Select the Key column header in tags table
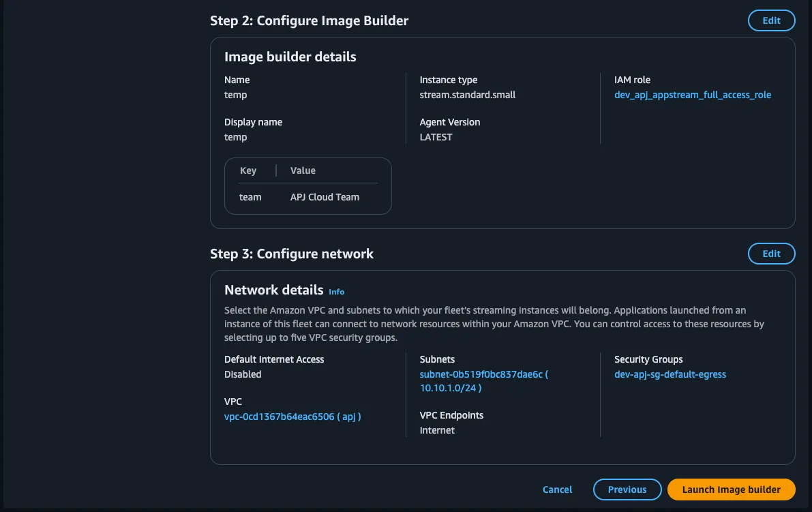Image resolution: width=812 pixels, height=512 pixels. pyautogui.click(x=248, y=170)
